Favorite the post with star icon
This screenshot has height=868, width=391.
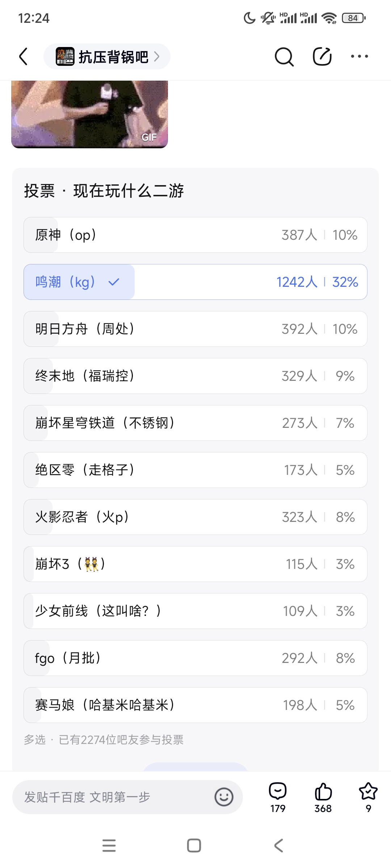point(368,792)
